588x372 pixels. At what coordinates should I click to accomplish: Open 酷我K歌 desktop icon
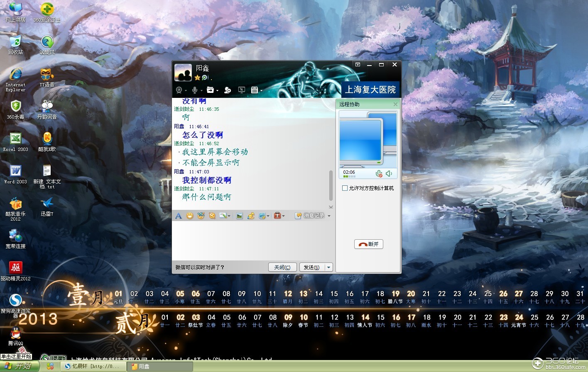pos(47,142)
